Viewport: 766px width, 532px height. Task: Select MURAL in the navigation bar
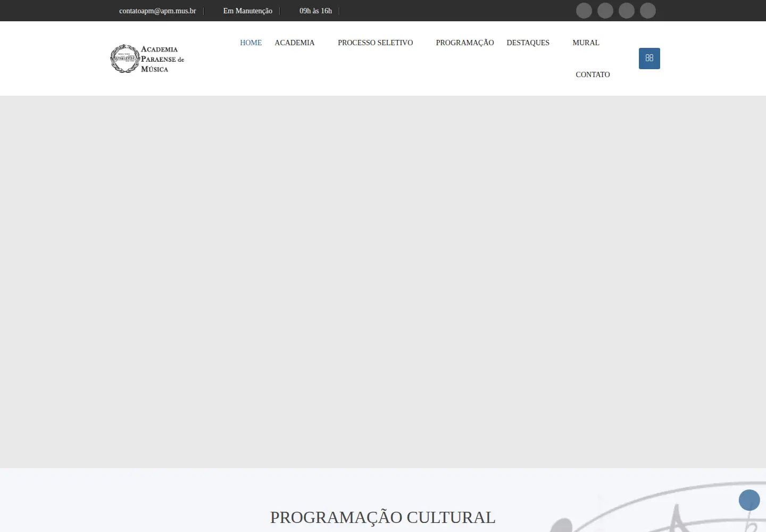coord(586,43)
